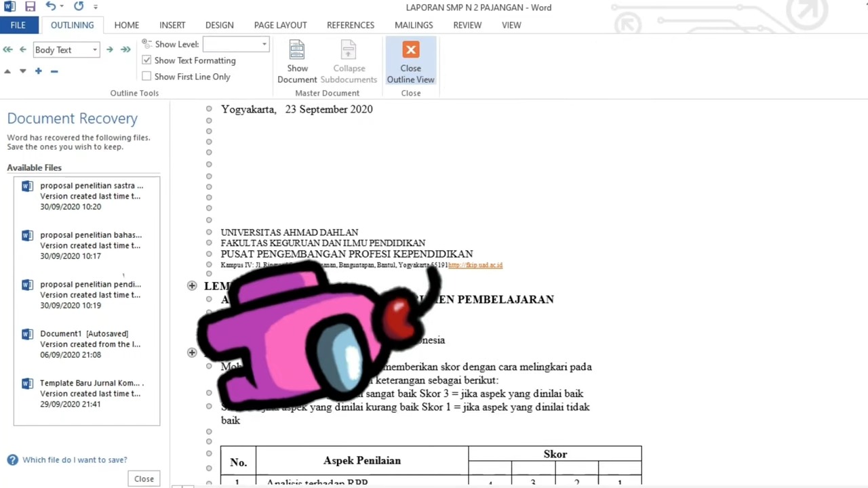
Task: Undo the last action in the title bar
Action: point(50,7)
